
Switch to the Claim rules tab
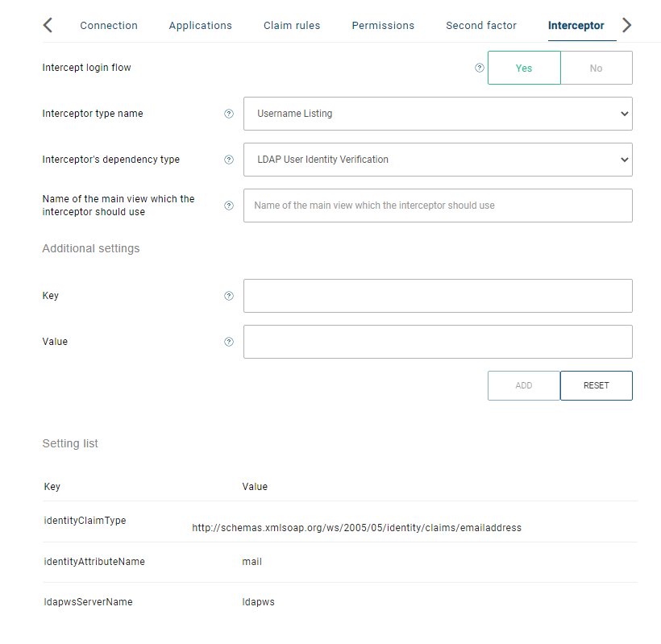point(292,25)
